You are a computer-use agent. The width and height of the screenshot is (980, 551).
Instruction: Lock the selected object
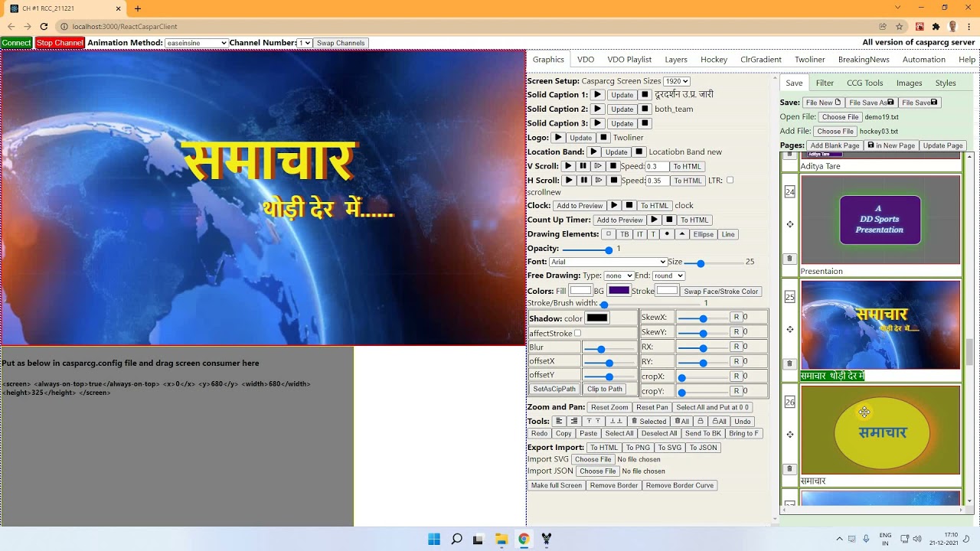(700, 421)
